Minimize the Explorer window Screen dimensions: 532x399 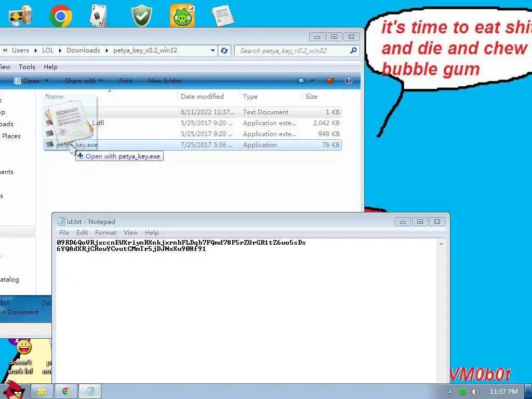coord(317,37)
